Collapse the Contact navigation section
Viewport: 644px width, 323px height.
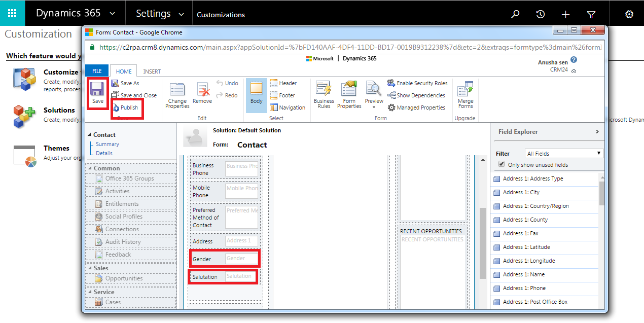pos(90,135)
